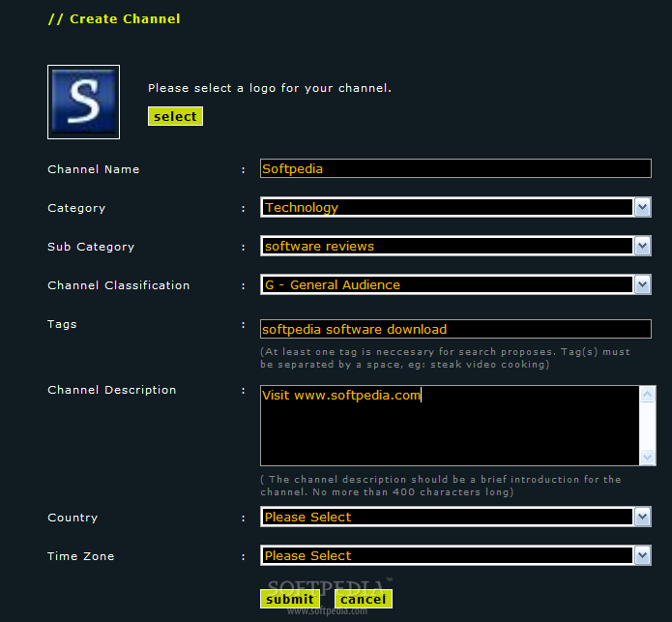Click the select logo button
The width and height of the screenshot is (672, 622).
pos(175,116)
